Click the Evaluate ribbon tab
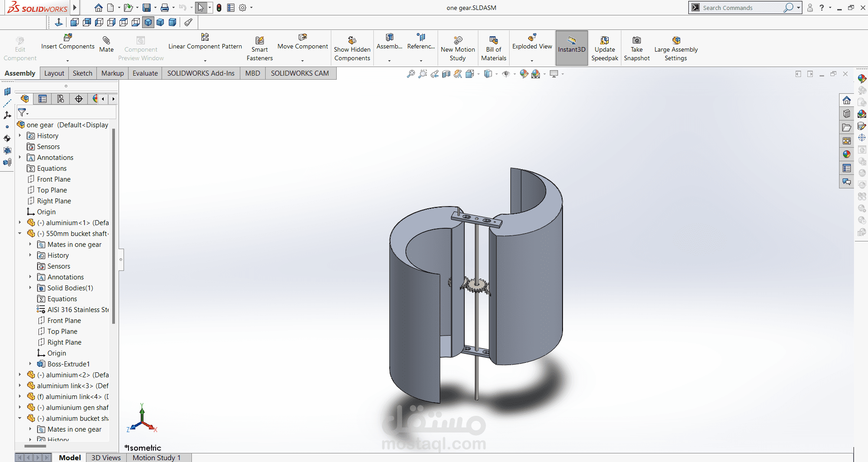Screen dimensions: 868x462 point(145,73)
